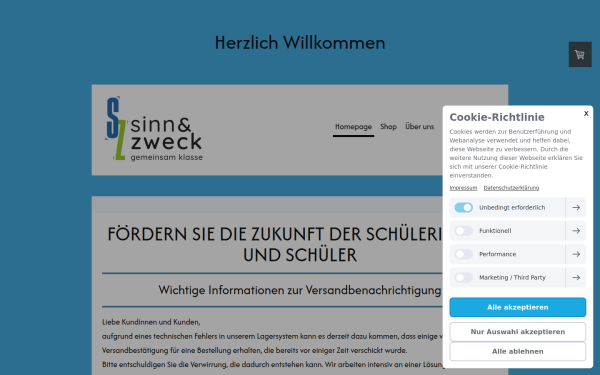
Task: Click the Wichtige Informationen zur Versandbenachrichtigung heading
Action: click(x=300, y=290)
